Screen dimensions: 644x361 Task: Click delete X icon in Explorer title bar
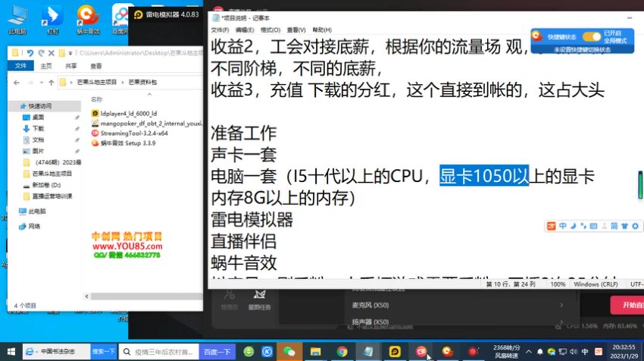click(x=52, y=53)
